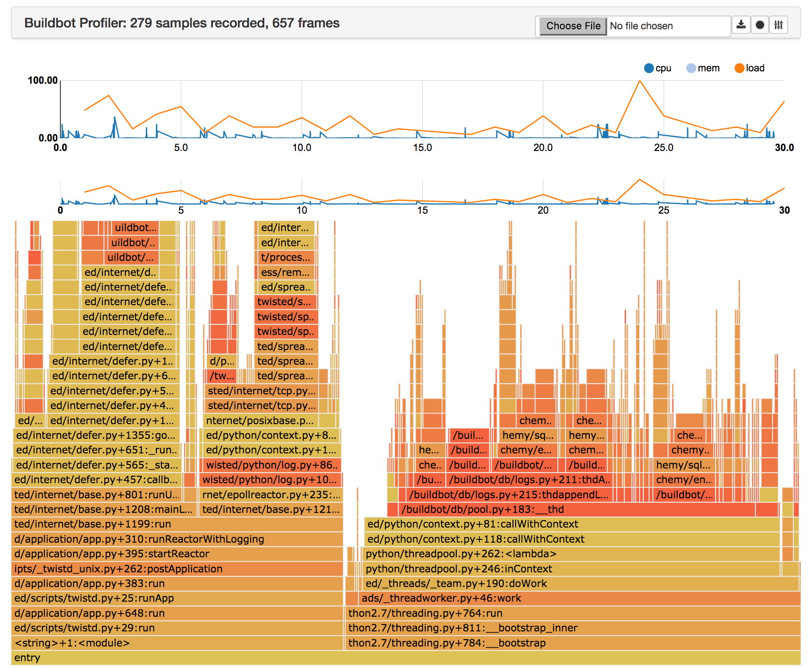Click the record sampling circle icon
This screenshot has width=812, height=668.
click(760, 26)
